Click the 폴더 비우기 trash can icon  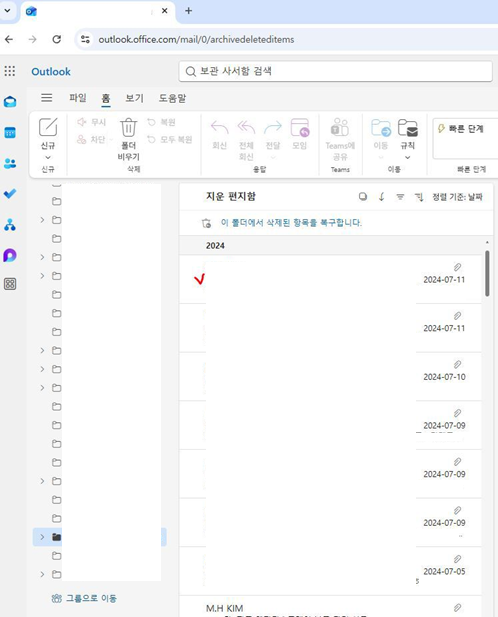pos(128,127)
